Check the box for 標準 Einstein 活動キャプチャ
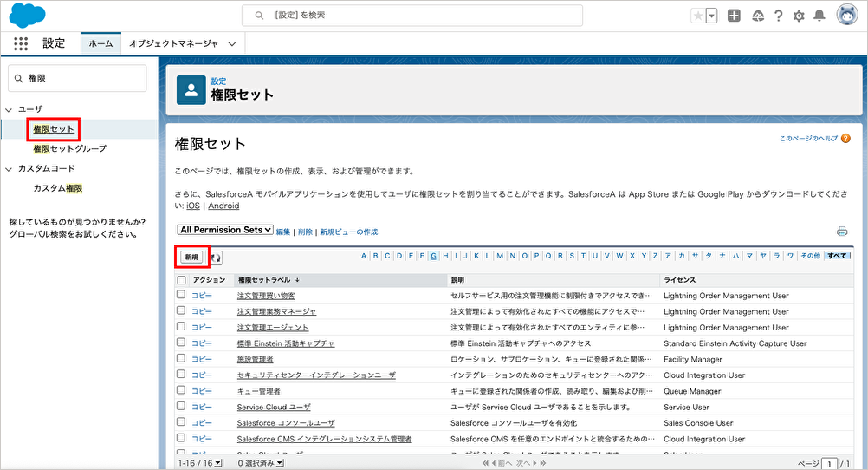Image resolution: width=868 pixels, height=470 pixels. (181, 343)
